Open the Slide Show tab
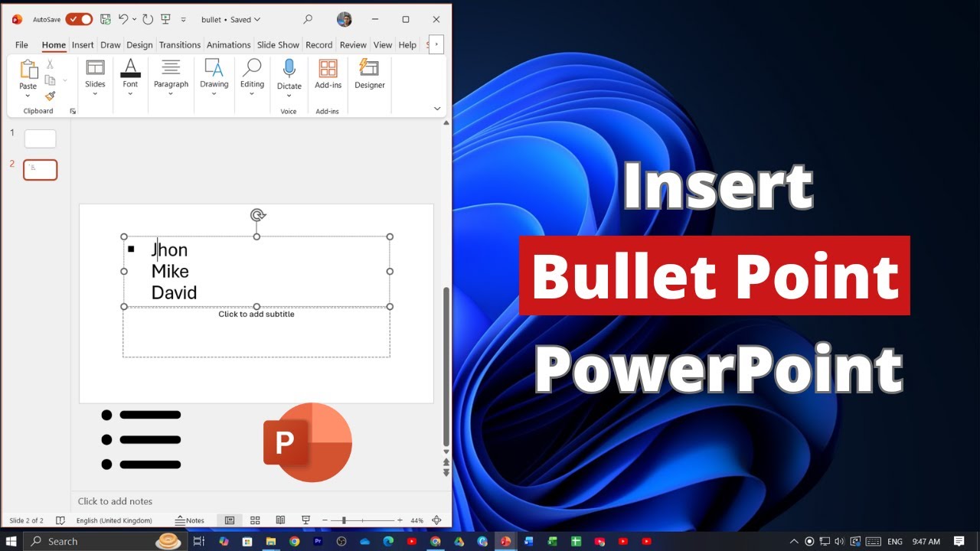This screenshot has height=551, width=980. pos(278,45)
